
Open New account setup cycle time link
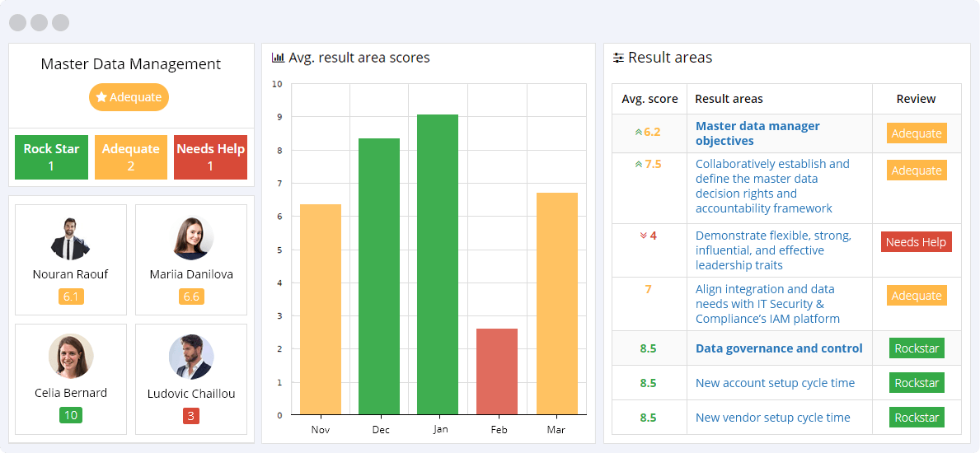point(775,383)
